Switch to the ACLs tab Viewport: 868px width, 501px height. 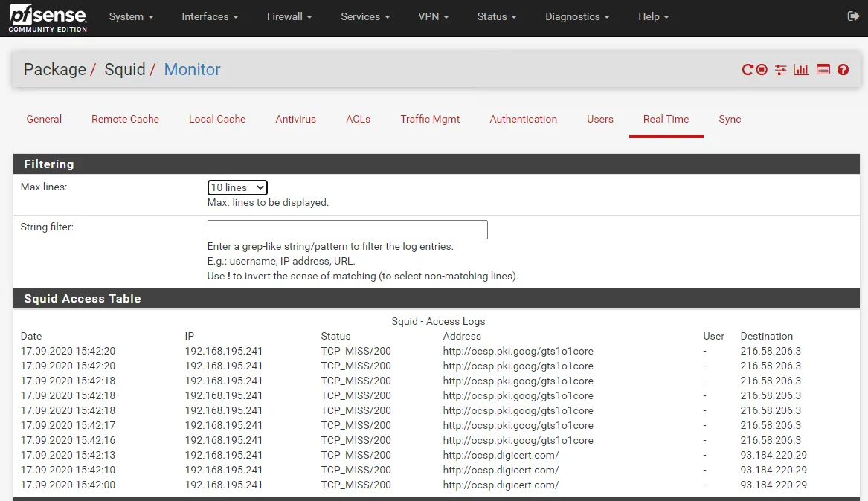(x=358, y=119)
